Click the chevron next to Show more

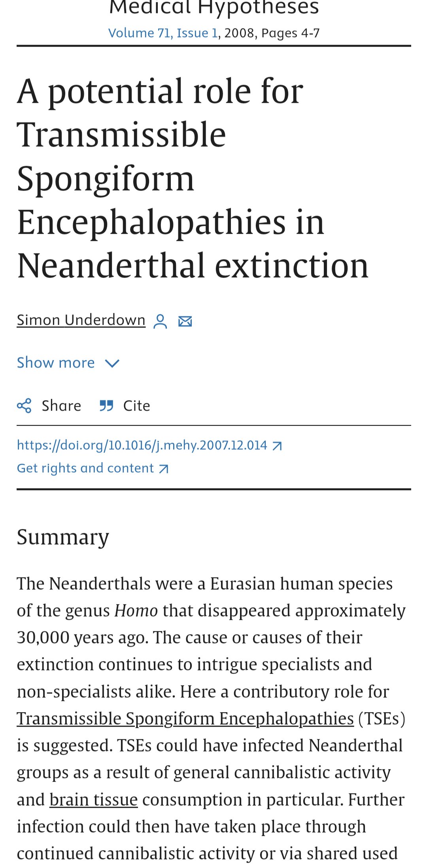click(112, 364)
